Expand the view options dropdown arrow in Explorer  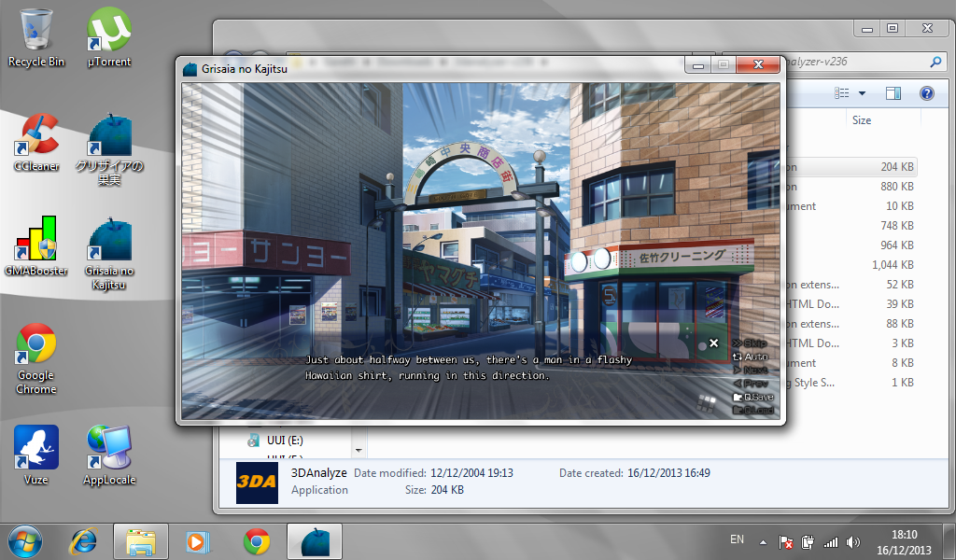click(862, 93)
